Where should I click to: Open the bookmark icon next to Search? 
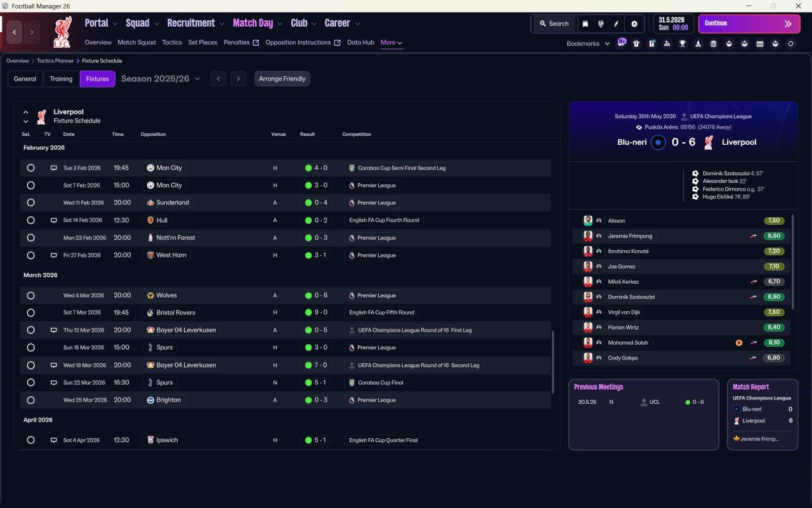pos(585,23)
